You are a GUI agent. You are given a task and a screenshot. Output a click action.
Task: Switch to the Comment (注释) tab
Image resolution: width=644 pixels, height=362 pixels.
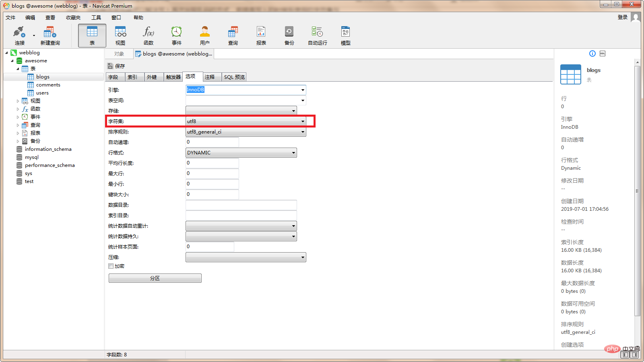pyautogui.click(x=212, y=77)
